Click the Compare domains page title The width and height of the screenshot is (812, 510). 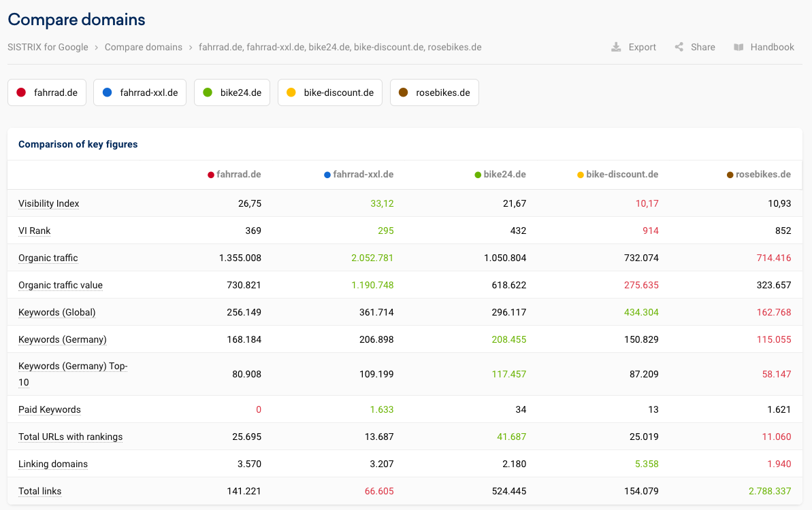pos(77,20)
